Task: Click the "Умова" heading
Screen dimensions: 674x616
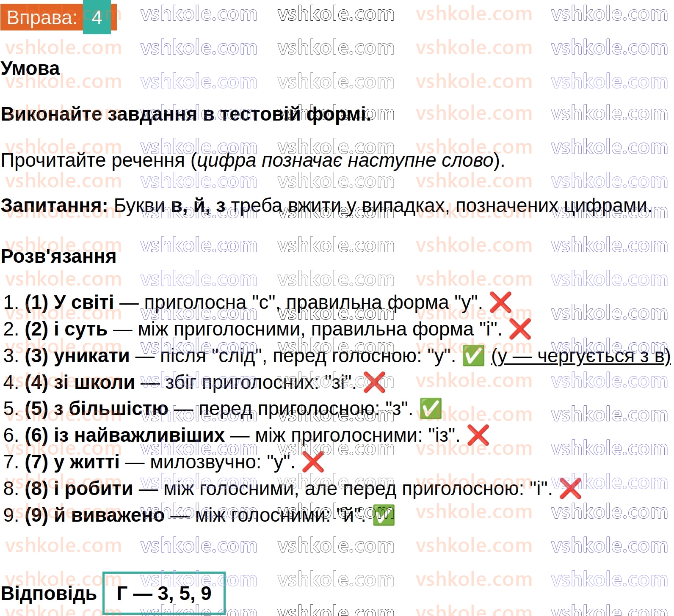Action: coord(30,69)
